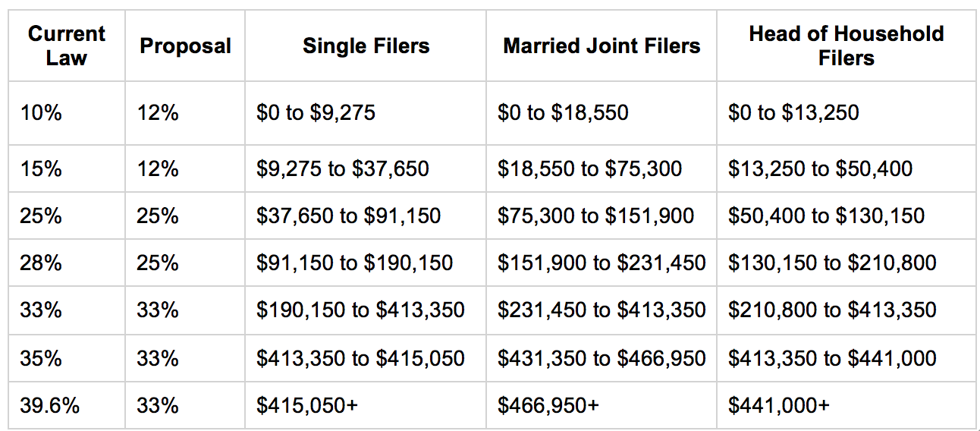Click the $413,350 to $441,000 cell
The image size is (980, 431).
(847, 357)
